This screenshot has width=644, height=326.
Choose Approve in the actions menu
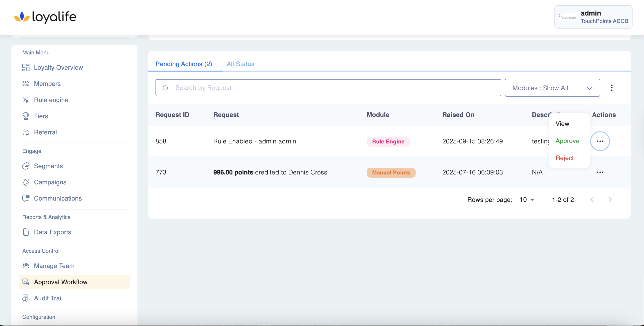tap(567, 141)
